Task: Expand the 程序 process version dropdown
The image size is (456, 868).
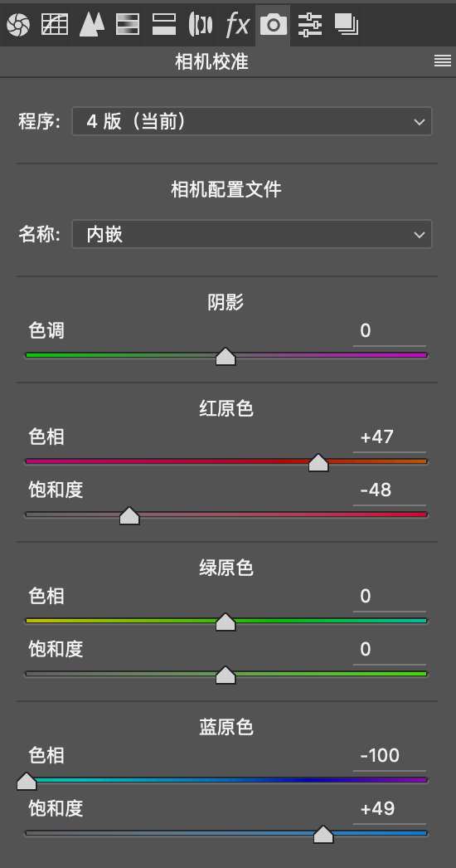Action: pyautogui.click(x=252, y=121)
